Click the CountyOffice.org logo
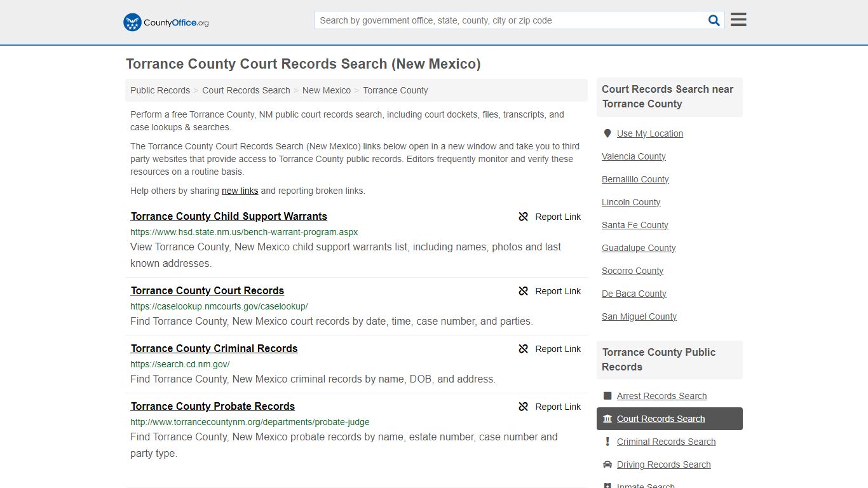 pyautogui.click(x=166, y=22)
